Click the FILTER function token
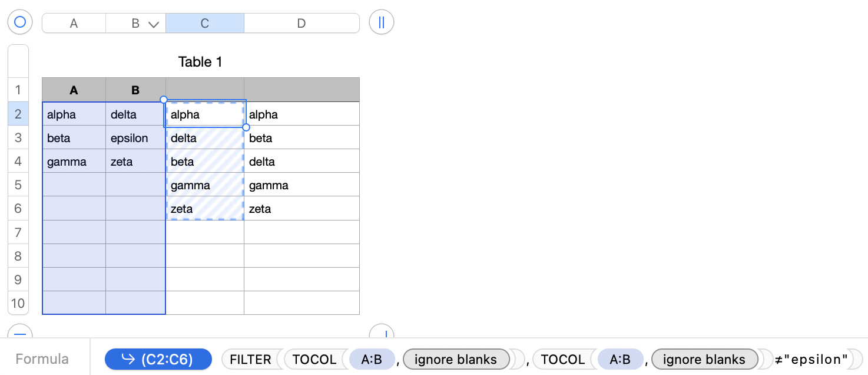The height and width of the screenshot is (375, 868). click(250, 359)
